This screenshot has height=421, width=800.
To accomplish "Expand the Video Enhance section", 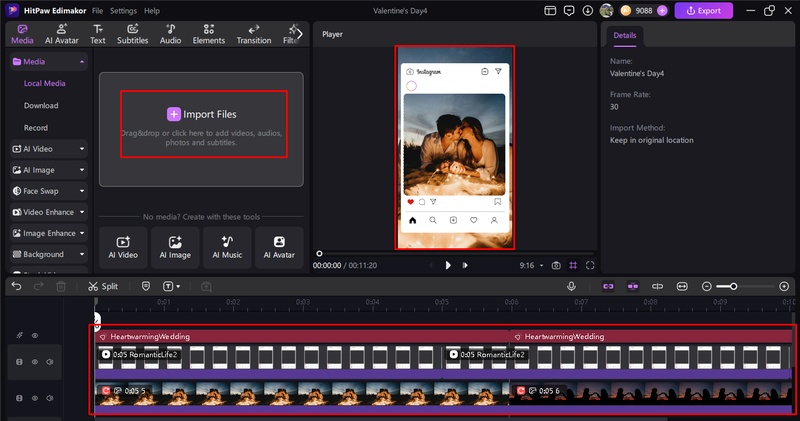I will [x=82, y=212].
